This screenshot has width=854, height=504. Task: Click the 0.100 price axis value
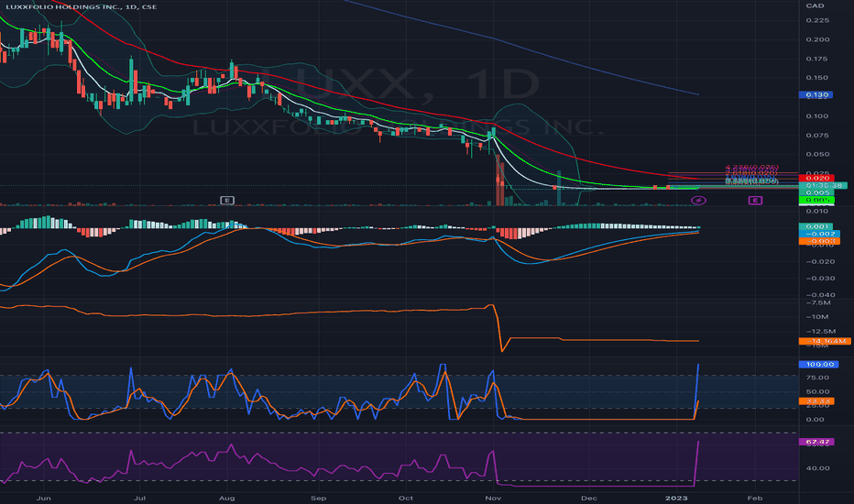pos(817,116)
